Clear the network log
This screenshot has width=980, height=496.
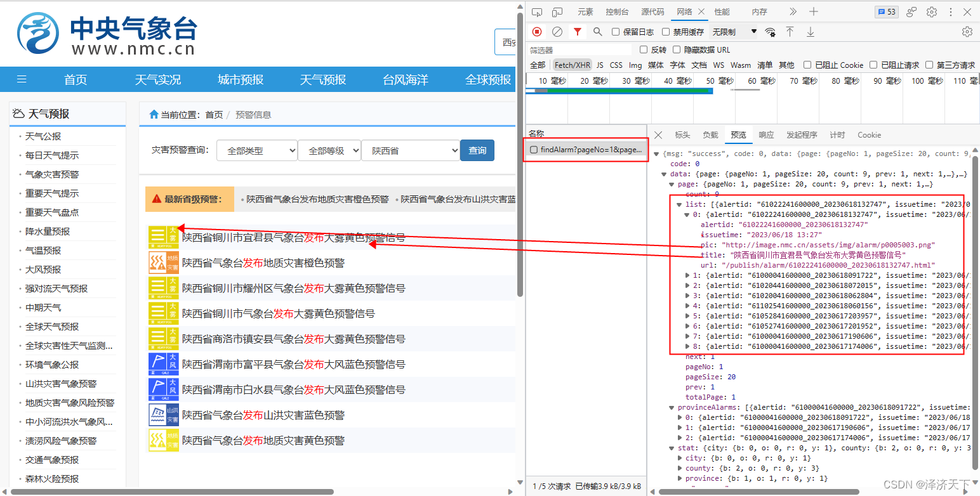[x=557, y=32]
